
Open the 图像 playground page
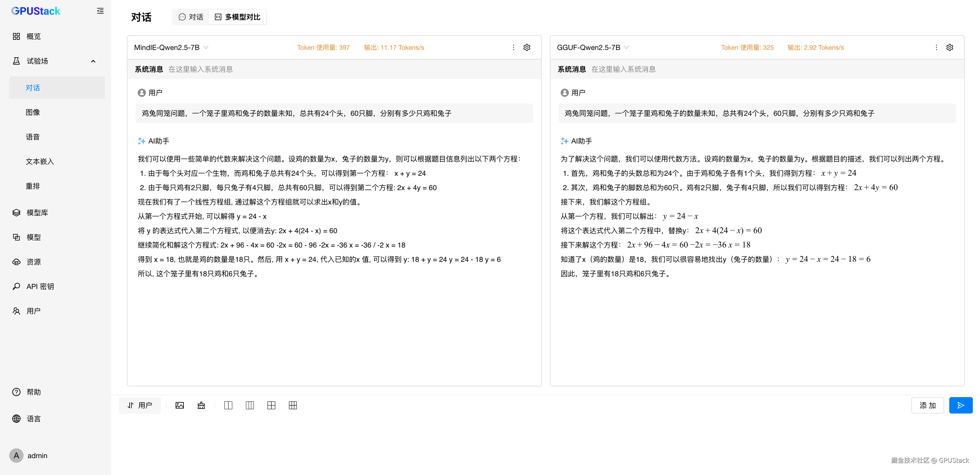point(33,112)
